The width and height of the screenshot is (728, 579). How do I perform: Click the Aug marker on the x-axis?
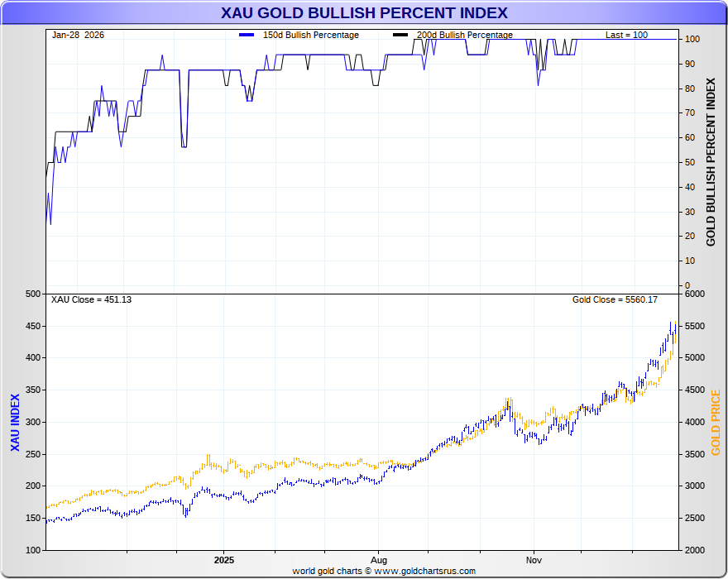pos(378,560)
